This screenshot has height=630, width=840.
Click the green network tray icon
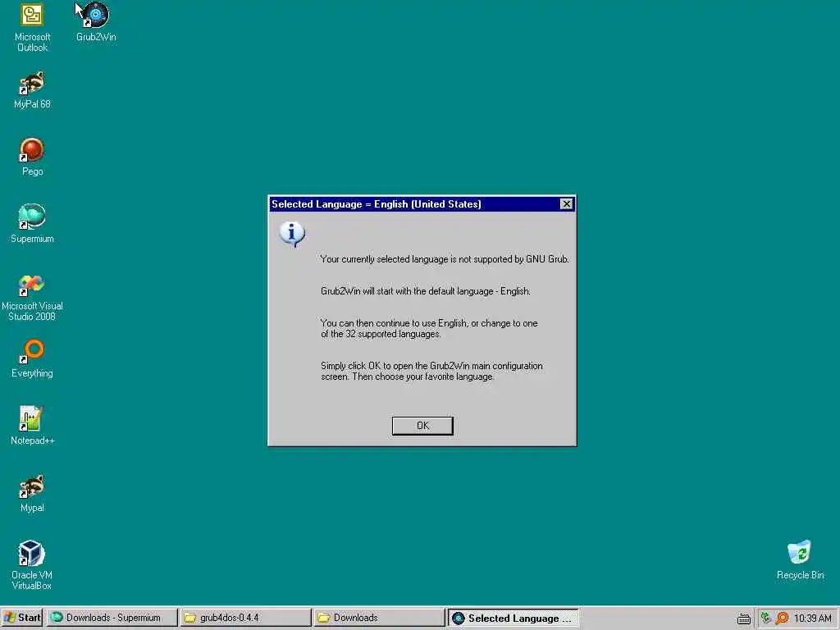tap(765, 618)
